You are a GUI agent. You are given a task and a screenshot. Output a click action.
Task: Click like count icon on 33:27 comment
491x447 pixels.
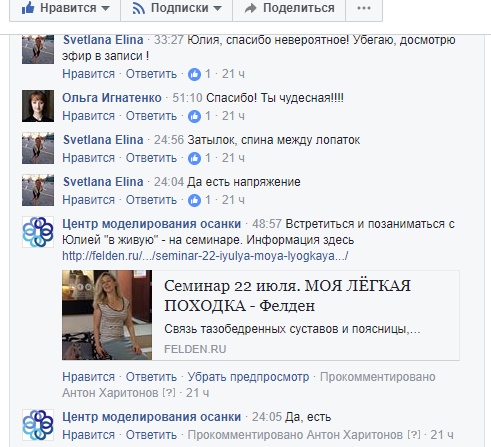tap(194, 74)
